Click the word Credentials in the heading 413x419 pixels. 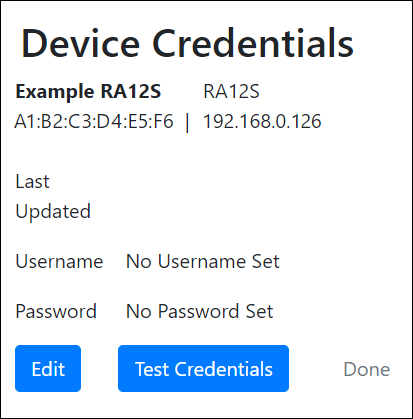point(253,44)
